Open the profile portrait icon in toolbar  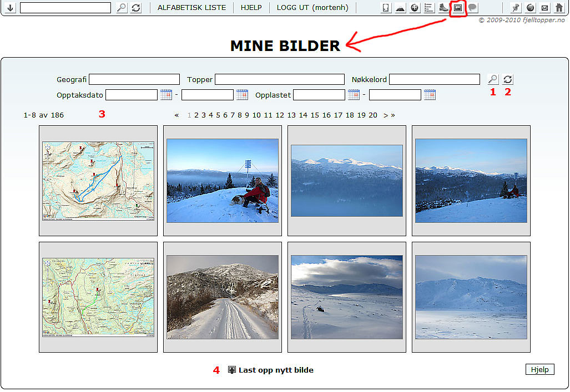coord(386,8)
